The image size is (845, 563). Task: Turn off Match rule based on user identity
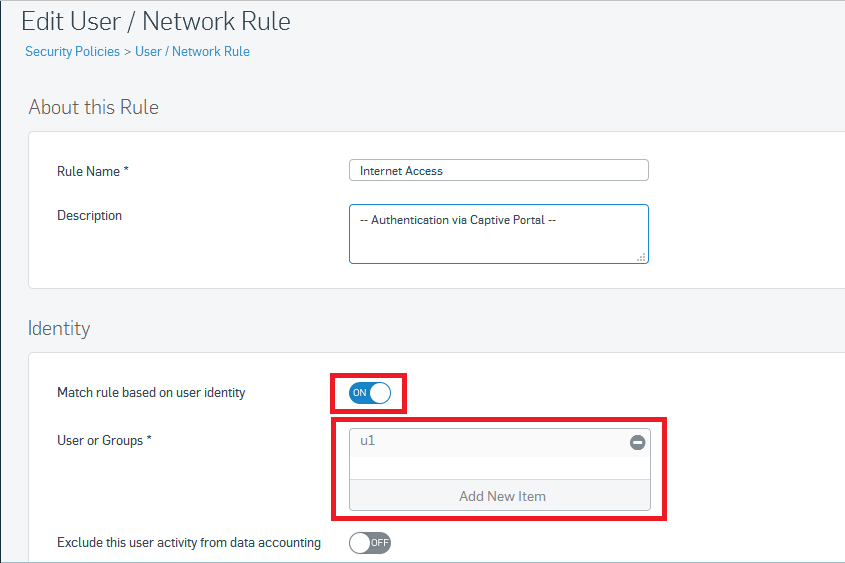pos(370,393)
